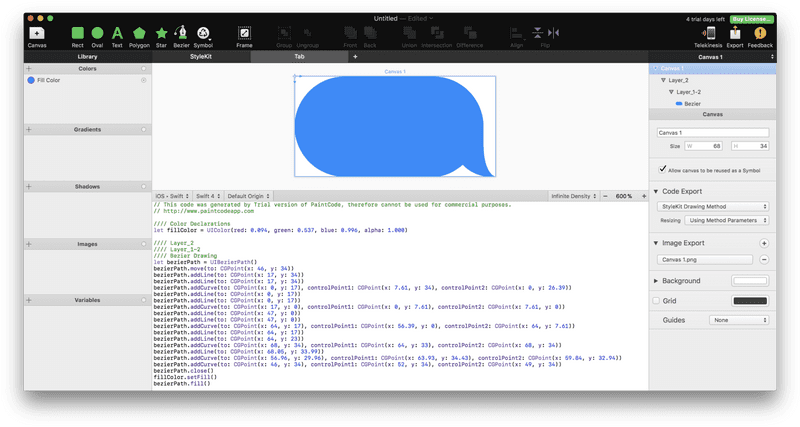Click the Frame tool icon
This screenshot has width=800, height=427.
(244, 33)
